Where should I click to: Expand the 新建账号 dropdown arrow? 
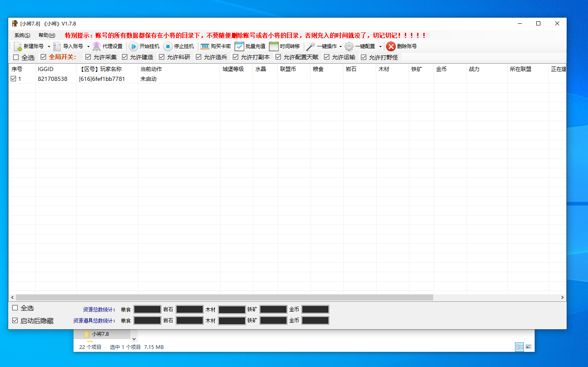(x=48, y=46)
